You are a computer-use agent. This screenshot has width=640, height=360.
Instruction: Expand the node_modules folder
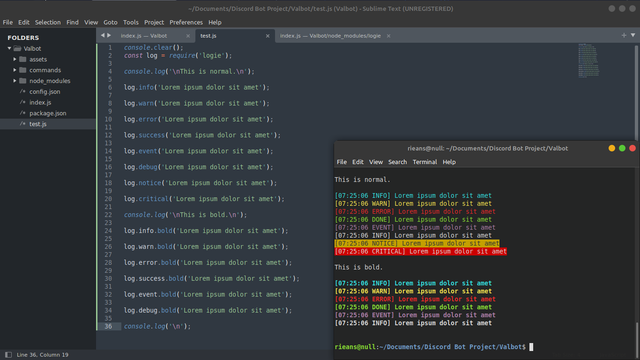click(15, 81)
